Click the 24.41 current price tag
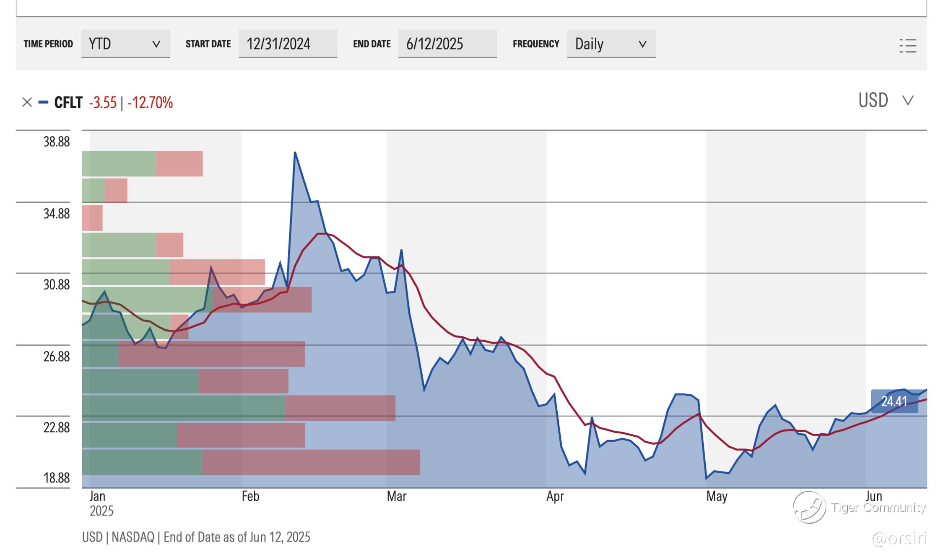This screenshot has height=560, width=946. point(894,401)
